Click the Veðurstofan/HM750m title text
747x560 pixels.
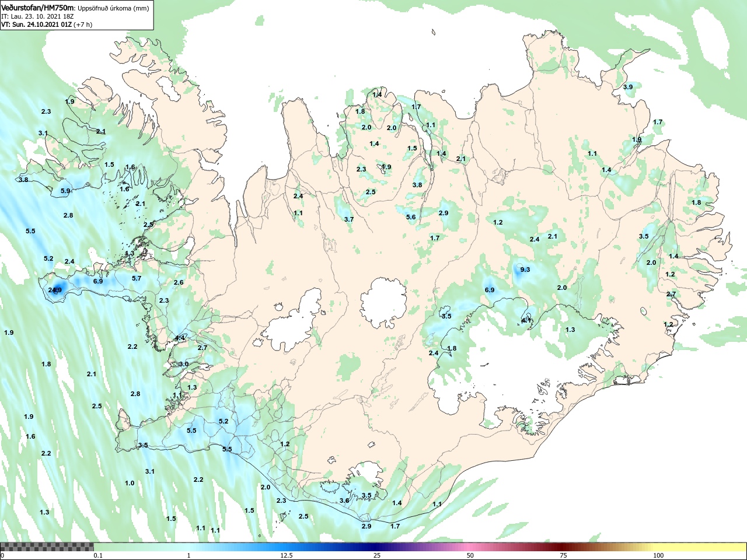coord(38,8)
